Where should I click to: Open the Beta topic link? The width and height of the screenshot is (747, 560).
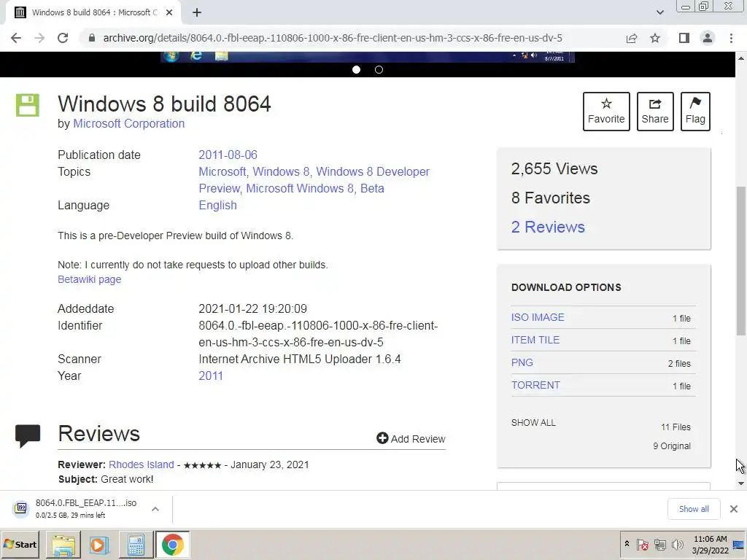coord(372,189)
